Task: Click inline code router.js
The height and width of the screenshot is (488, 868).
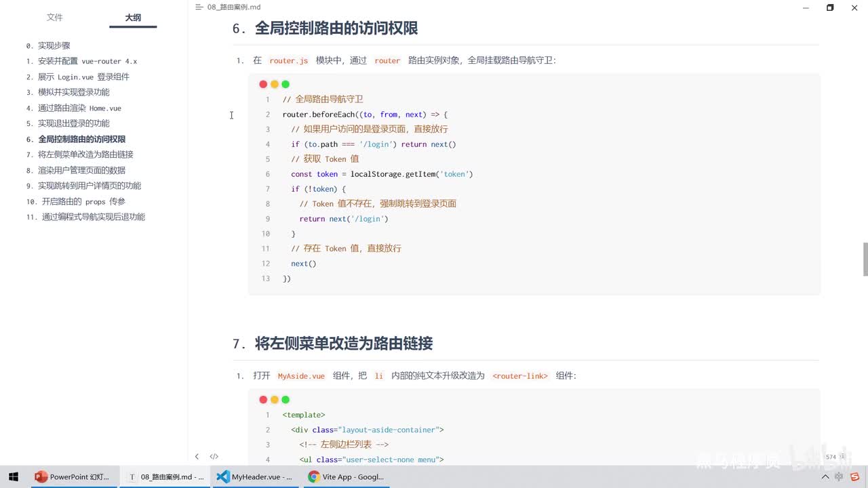Action: coord(288,60)
